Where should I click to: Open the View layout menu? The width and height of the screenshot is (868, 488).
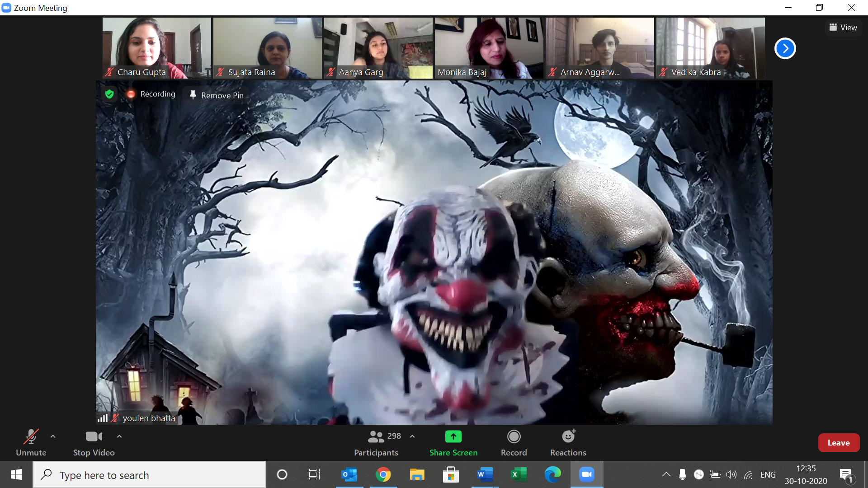[x=843, y=28]
